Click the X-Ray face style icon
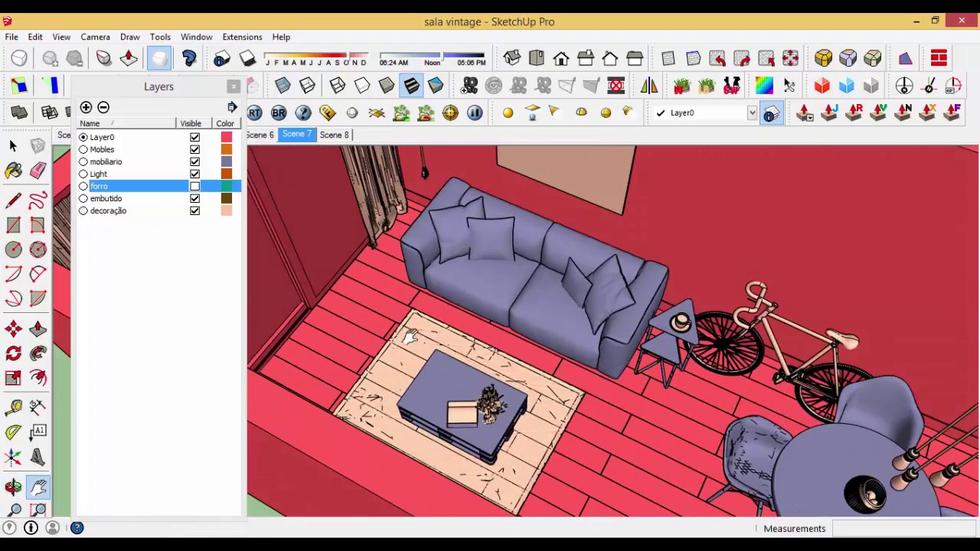Image resolution: width=980 pixels, height=551 pixels. 283,86
